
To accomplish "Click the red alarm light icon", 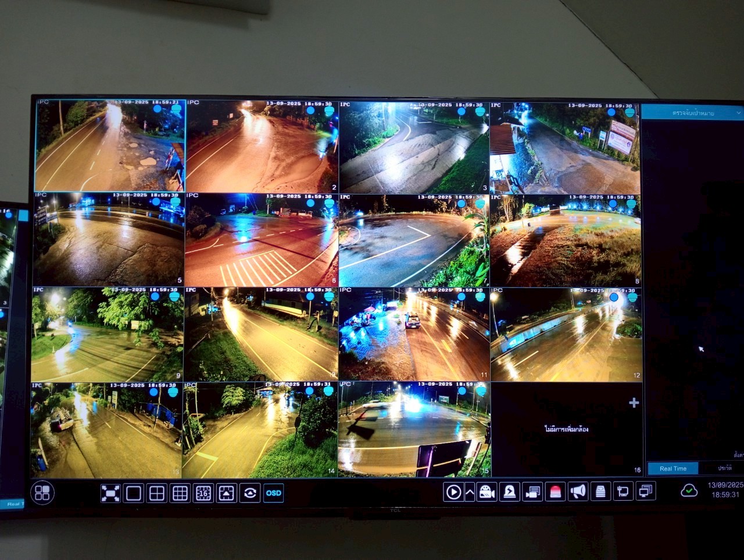I will tap(555, 492).
